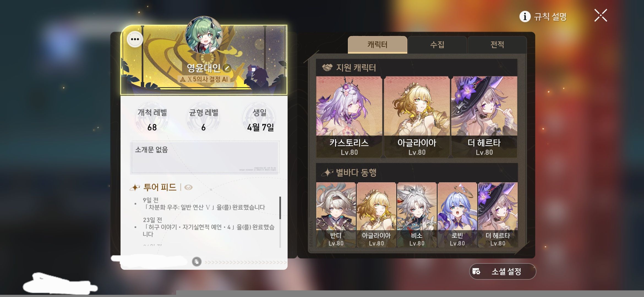Image resolution: width=644 pixels, height=297 pixels.
Task: Click the star icon beside 별바다 동행
Action: [327, 172]
